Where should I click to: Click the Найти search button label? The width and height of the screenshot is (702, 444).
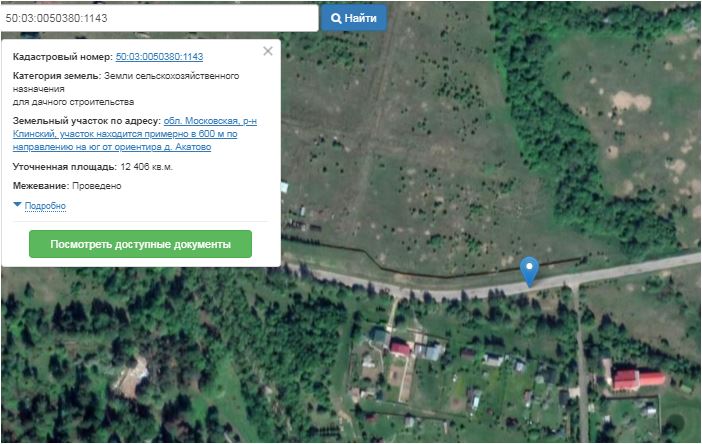pos(361,18)
